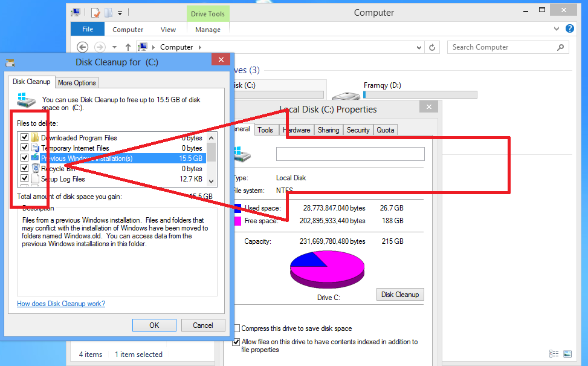588x366 pixels.
Task: Click the Properties drive icon
Action: (x=242, y=154)
